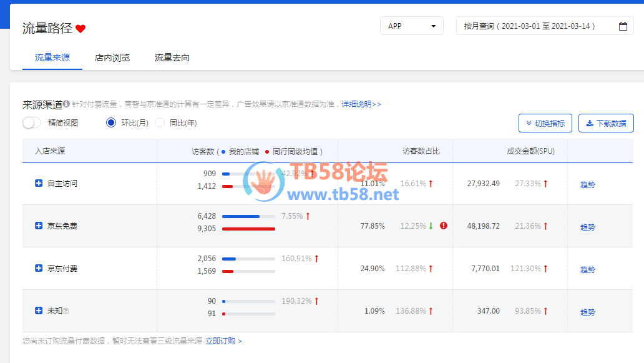Switch to the 流量来源 tab
This screenshot has height=363, width=644.
[x=52, y=57]
